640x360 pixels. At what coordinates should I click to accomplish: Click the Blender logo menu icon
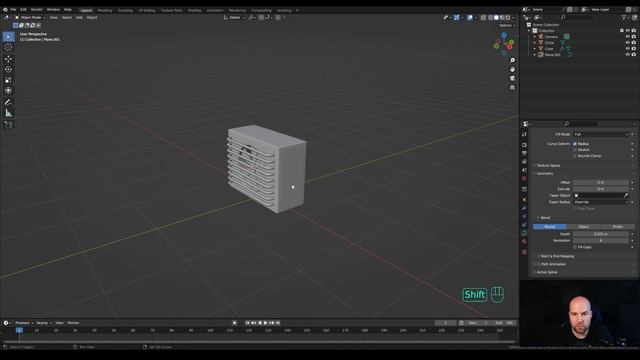click(x=5, y=9)
